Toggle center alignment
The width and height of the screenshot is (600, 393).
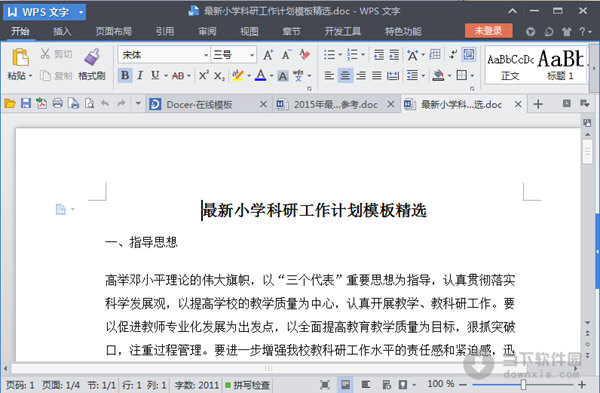345,75
